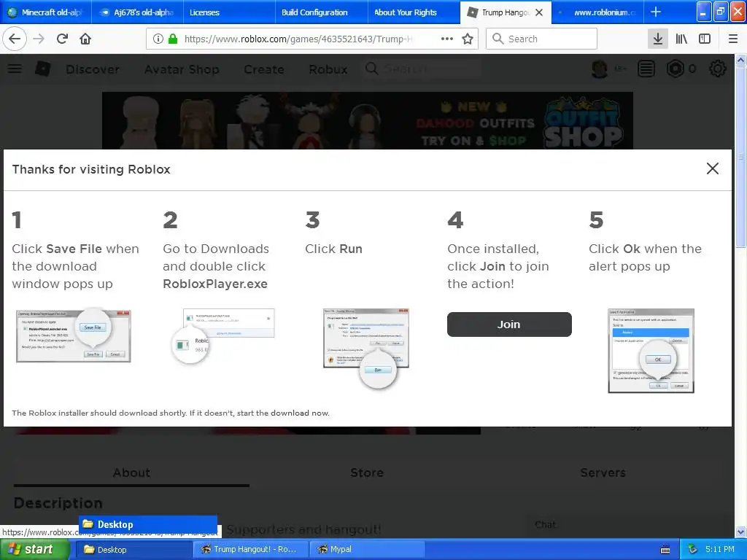Viewport: 747px width, 560px height.
Task: Switch to Aj678's old-alpha tab
Action: (x=137, y=12)
